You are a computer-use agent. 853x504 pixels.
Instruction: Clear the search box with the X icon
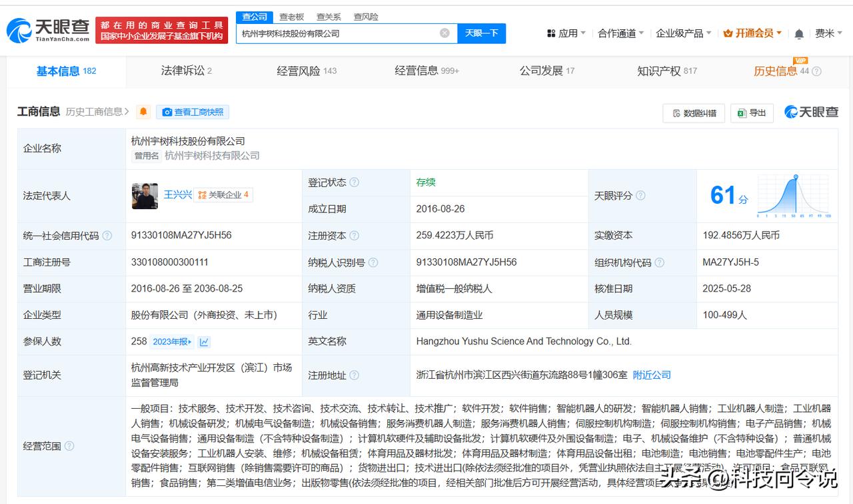click(444, 33)
